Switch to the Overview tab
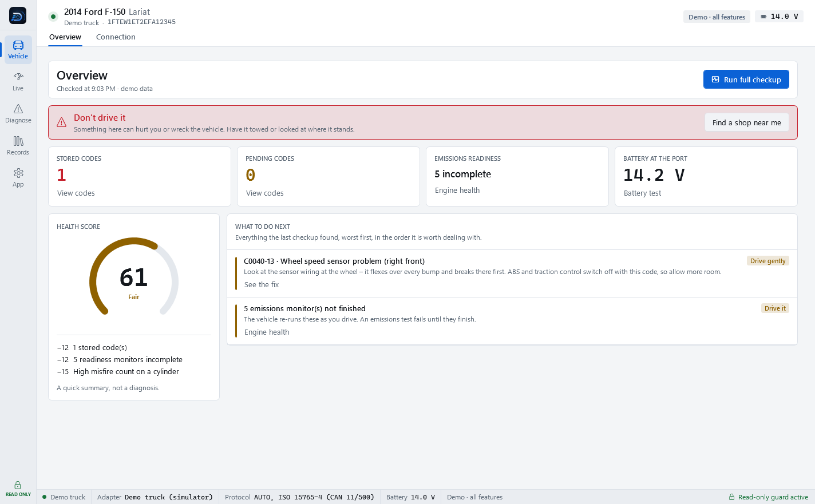The width and height of the screenshot is (815, 504). tap(65, 37)
